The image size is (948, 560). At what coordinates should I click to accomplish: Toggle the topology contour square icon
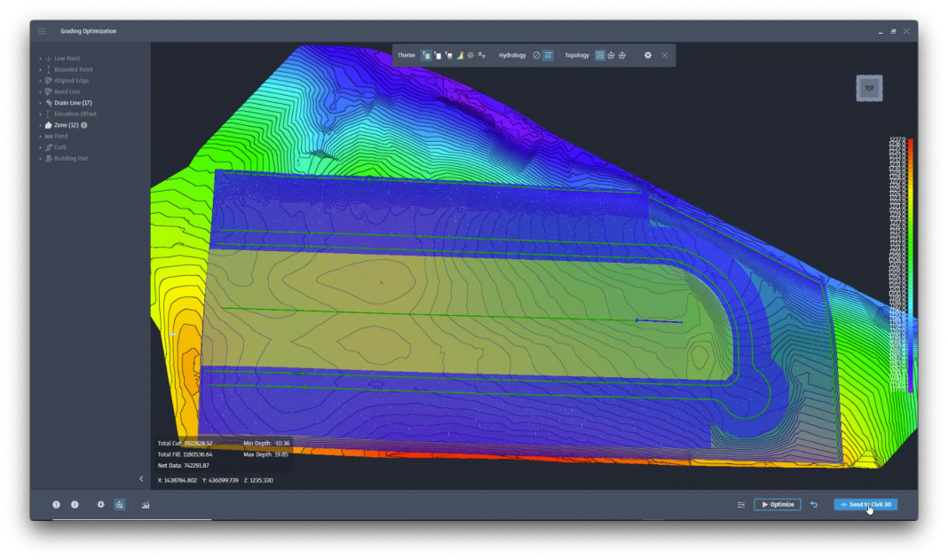[x=600, y=55]
